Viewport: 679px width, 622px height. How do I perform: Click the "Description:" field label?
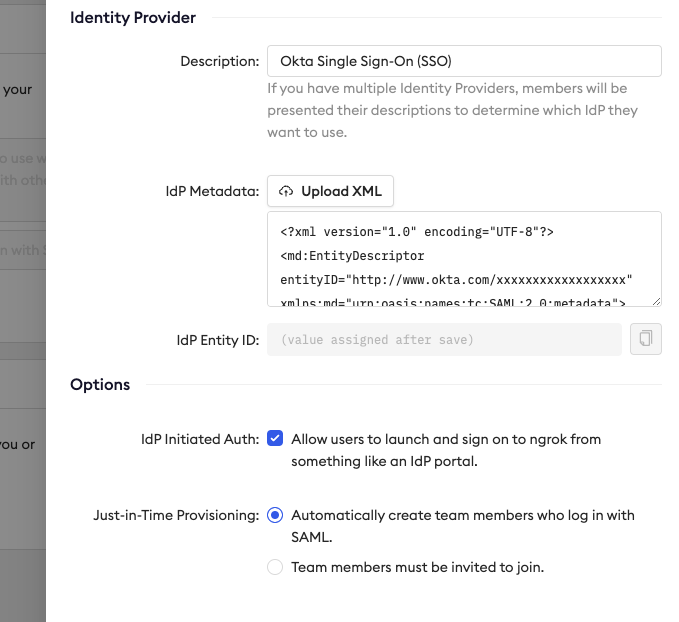coord(220,61)
